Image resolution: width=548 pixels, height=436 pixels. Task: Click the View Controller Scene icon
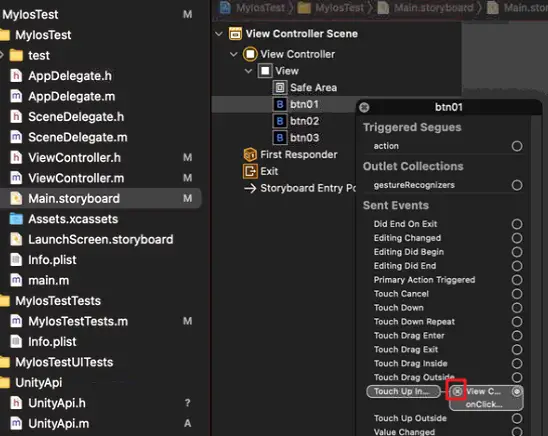click(x=235, y=34)
